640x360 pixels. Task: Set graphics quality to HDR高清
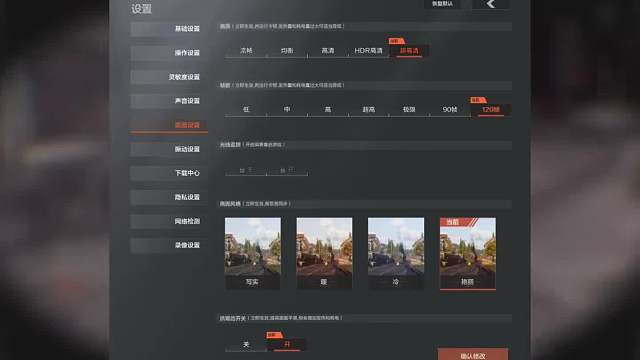point(369,51)
